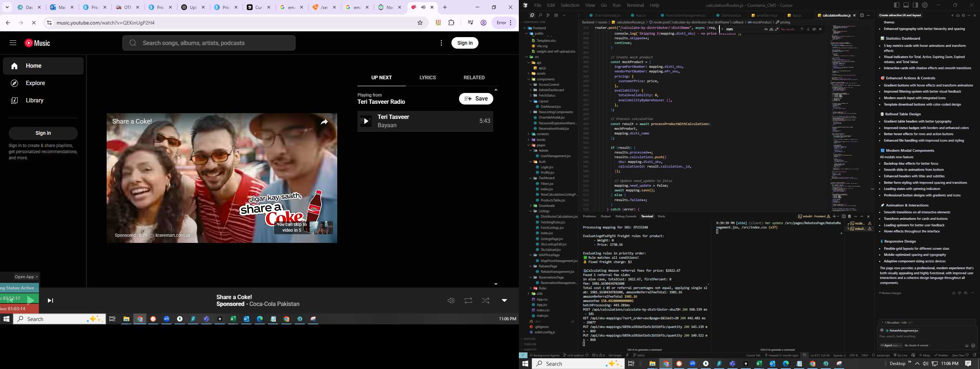Switch to the Problems panel tab
The height and width of the screenshot is (369, 980).
(x=589, y=217)
